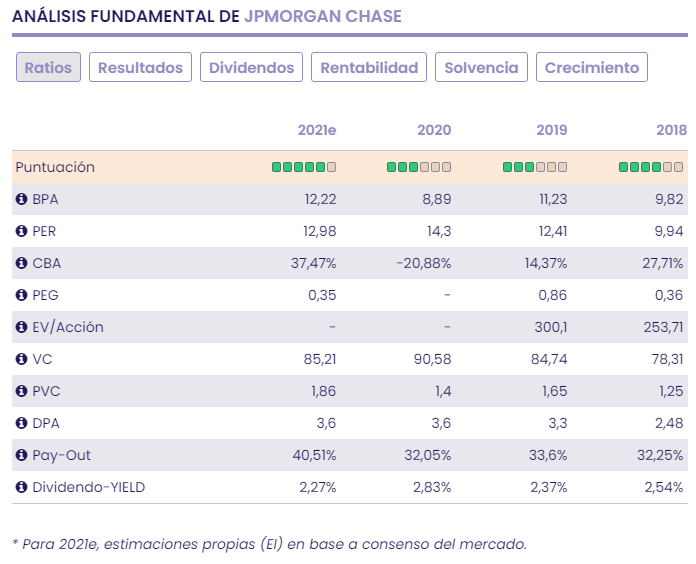Click the info icon next to PEG

(21, 295)
